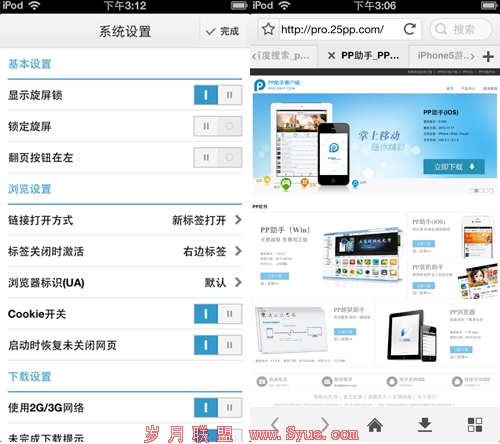
Task: Toggle the 翻页按钮在左 switch
Action: 218,157
